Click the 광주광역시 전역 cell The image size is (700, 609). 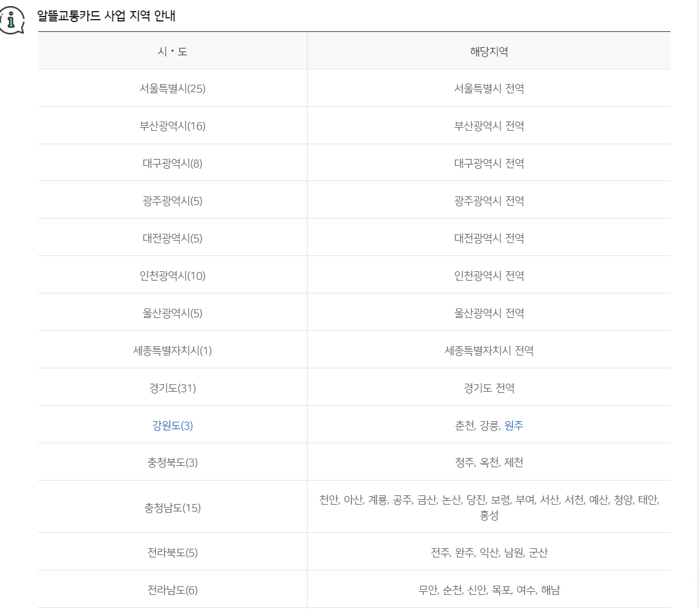(488, 200)
